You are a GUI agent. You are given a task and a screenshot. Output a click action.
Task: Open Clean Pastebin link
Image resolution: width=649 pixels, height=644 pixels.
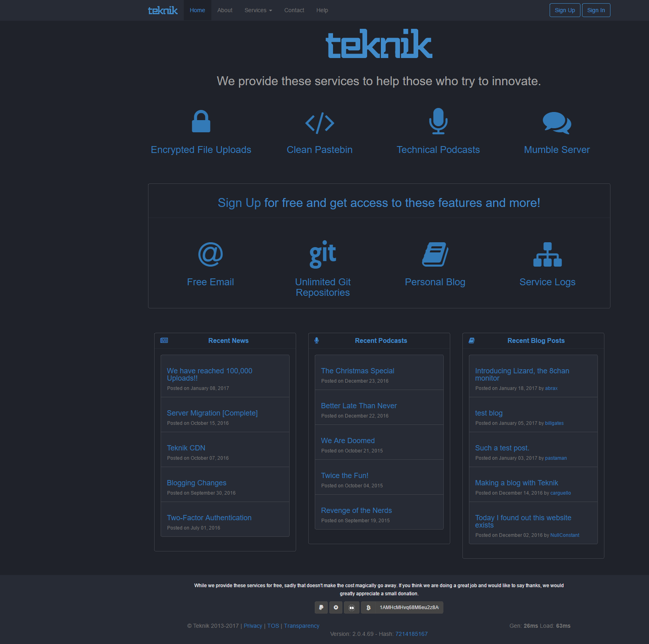click(320, 150)
